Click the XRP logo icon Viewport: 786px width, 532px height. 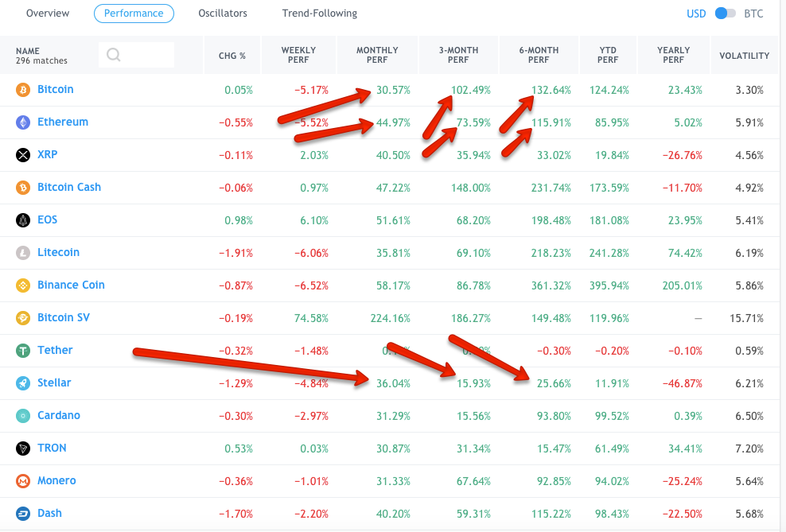click(23, 155)
